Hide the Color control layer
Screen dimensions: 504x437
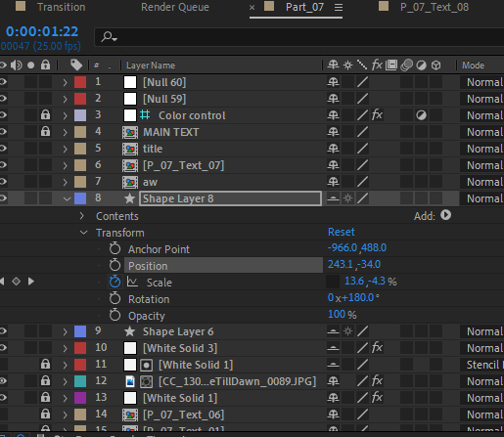pos(3,115)
